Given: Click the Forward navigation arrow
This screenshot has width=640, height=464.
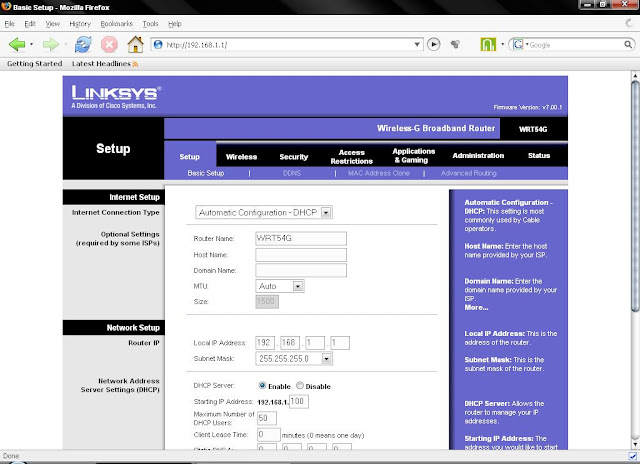Looking at the screenshot, I should [x=50, y=45].
